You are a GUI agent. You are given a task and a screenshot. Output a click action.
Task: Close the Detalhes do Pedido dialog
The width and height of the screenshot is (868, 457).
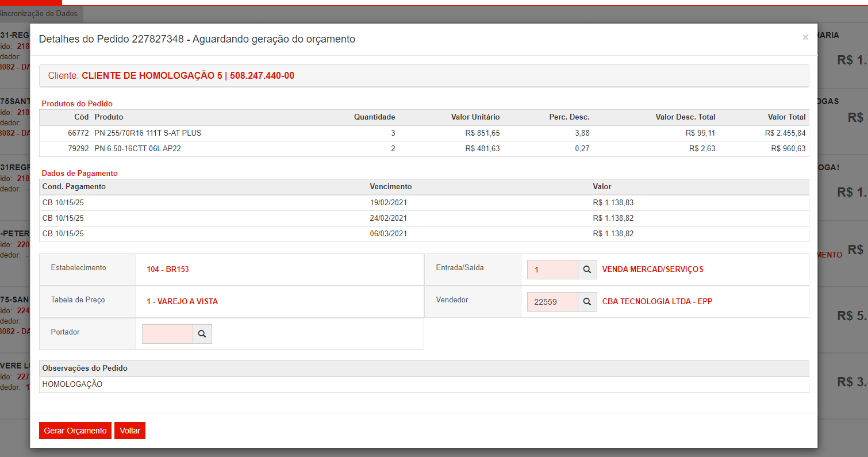[x=805, y=37]
